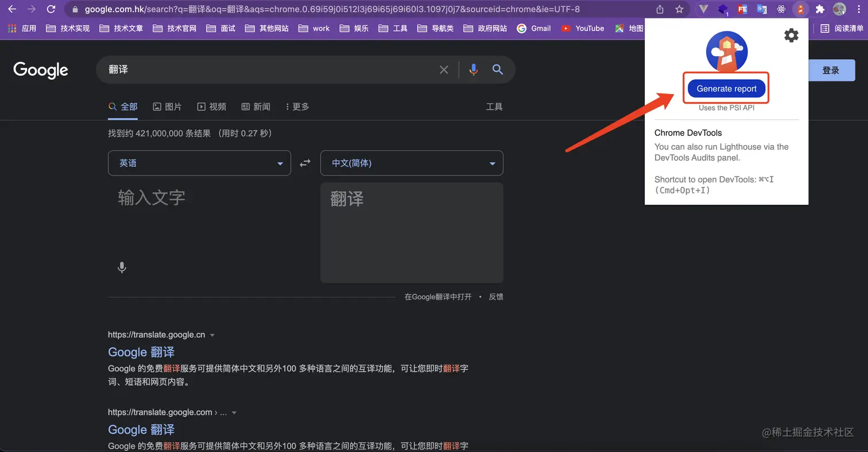
Task: Open the work bookmark folder
Action: (x=313, y=28)
